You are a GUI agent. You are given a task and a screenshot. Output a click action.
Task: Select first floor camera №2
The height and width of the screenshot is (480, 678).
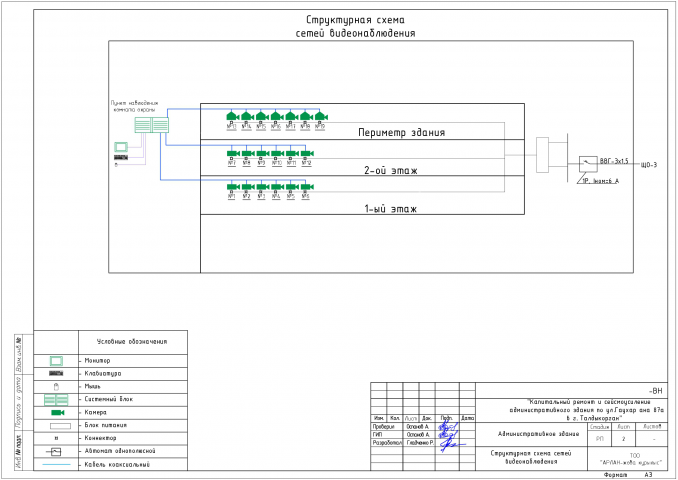[x=248, y=187]
